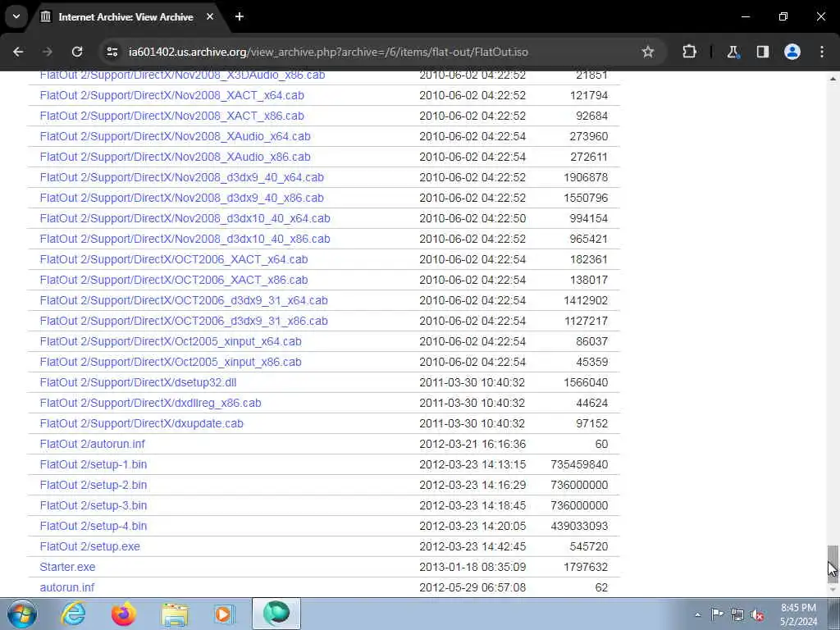The height and width of the screenshot is (630, 840).
Task: Open site information icon in address bar
Action: click(x=112, y=52)
